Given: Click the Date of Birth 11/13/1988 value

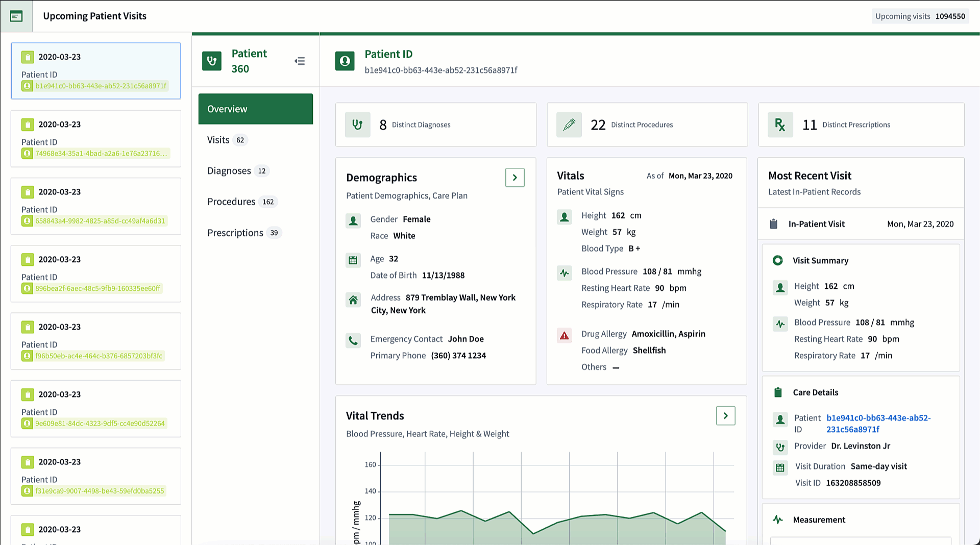Looking at the screenshot, I should [443, 276].
